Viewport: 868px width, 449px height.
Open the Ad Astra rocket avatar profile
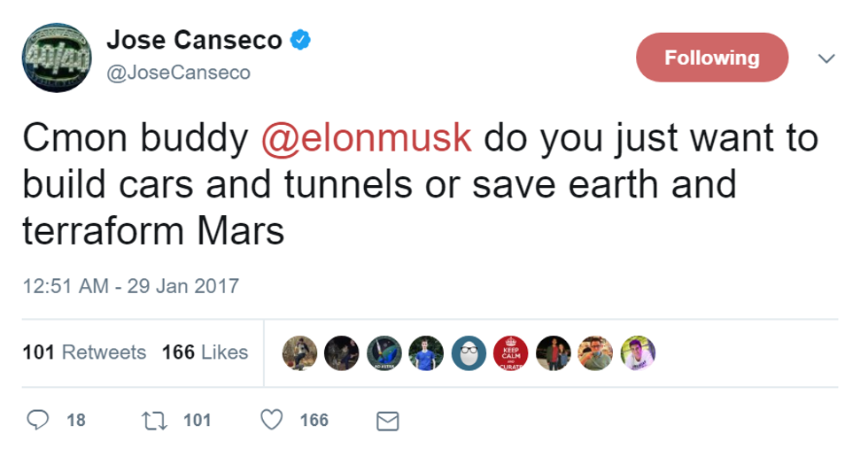click(384, 352)
